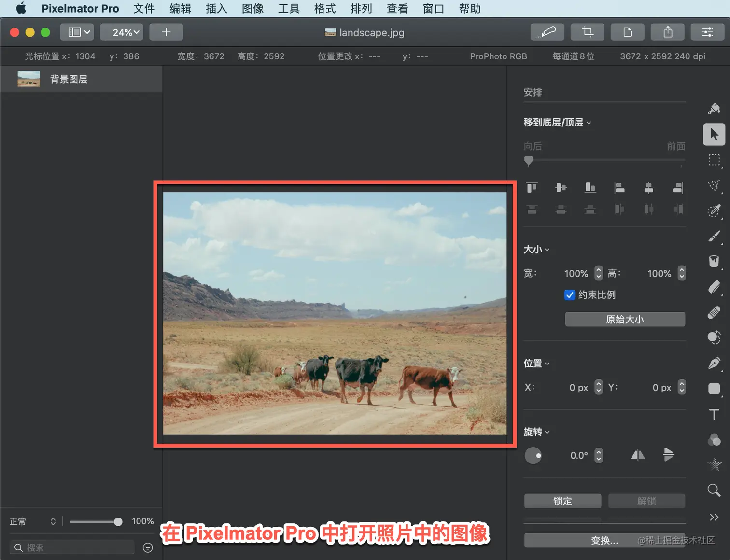Open the 正常 blend mode dropdown
Viewport: 730px width, 560px height.
(33, 521)
